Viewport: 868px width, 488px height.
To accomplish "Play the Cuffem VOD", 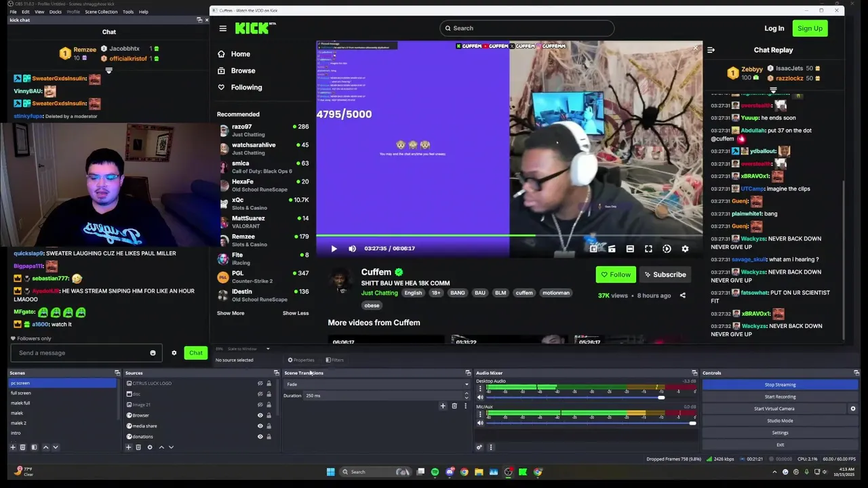I will pyautogui.click(x=334, y=249).
